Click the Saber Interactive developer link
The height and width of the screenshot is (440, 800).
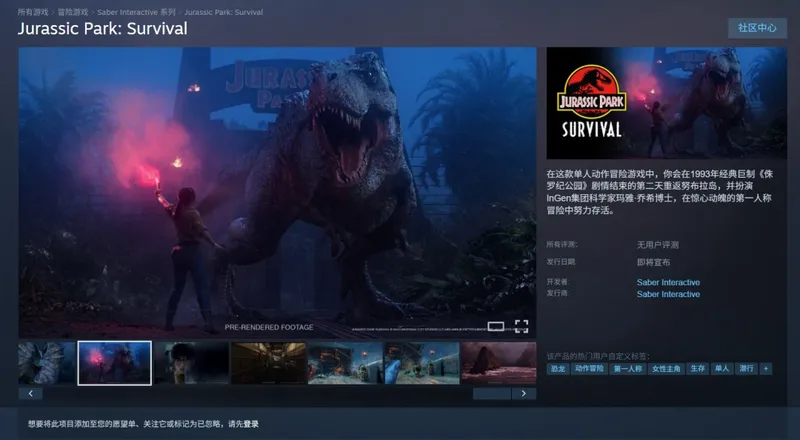[668, 282]
